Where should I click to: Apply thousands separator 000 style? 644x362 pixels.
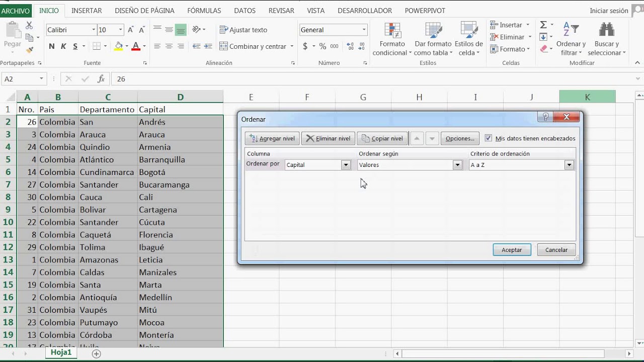tap(335, 46)
